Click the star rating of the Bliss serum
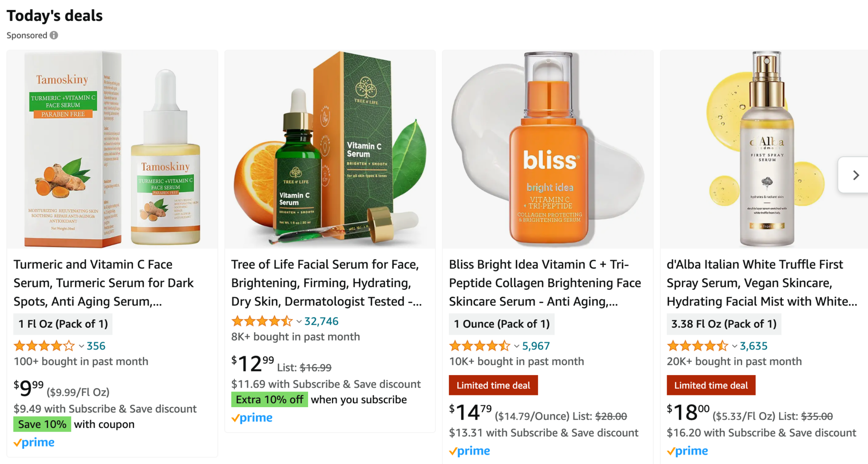Viewport: 868px width, 464px height. click(480, 346)
